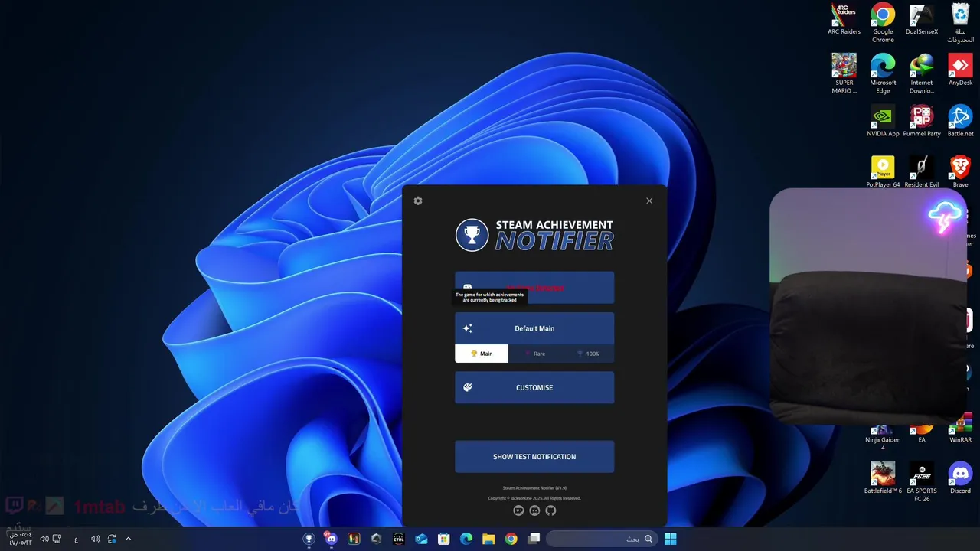Click the trophy logo in the header
Image resolution: width=980 pixels, height=551 pixels.
pos(472,235)
